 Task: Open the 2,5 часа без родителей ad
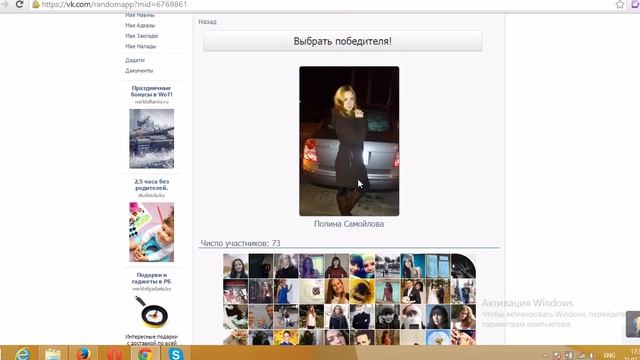point(151,184)
